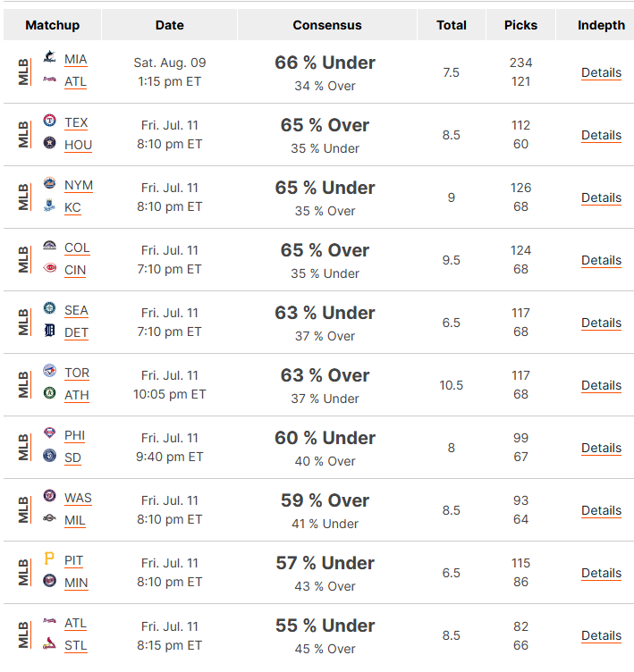The height and width of the screenshot is (672, 634).
Task: Open the MIN team link
Action: [76, 583]
